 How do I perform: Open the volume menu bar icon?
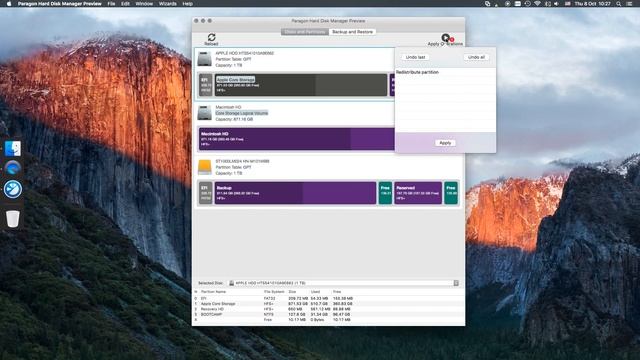point(556,4)
